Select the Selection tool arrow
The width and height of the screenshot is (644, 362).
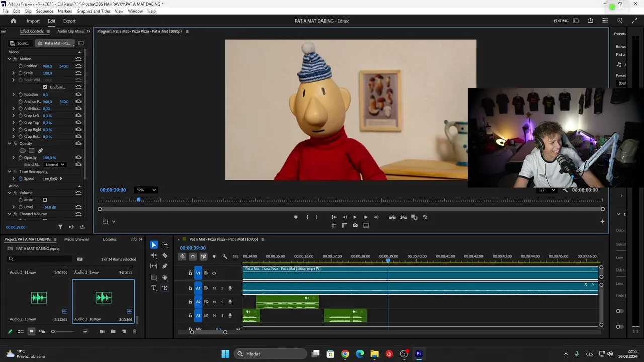tap(154, 245)
